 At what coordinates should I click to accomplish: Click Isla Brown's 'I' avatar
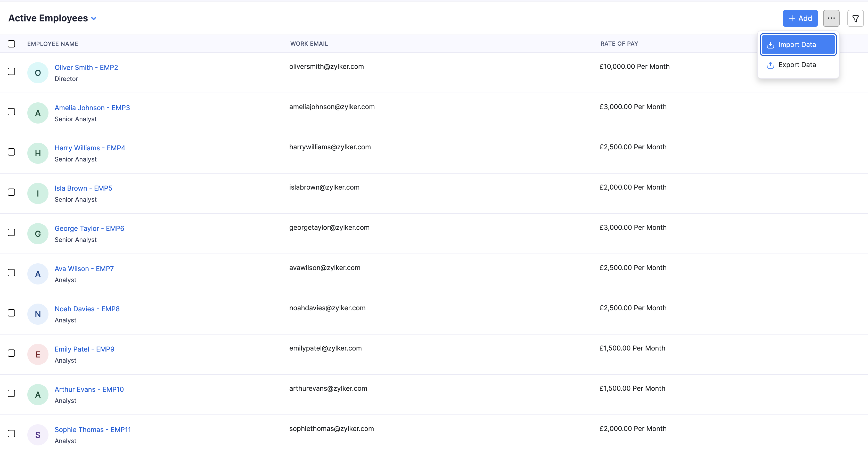(38, 193)
